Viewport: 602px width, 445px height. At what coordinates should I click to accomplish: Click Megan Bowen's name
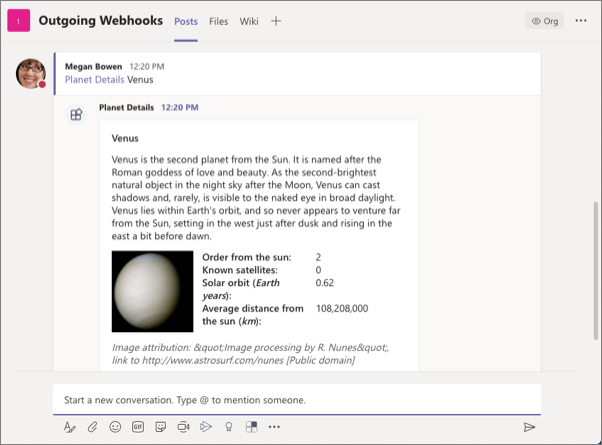click(93, 67)
